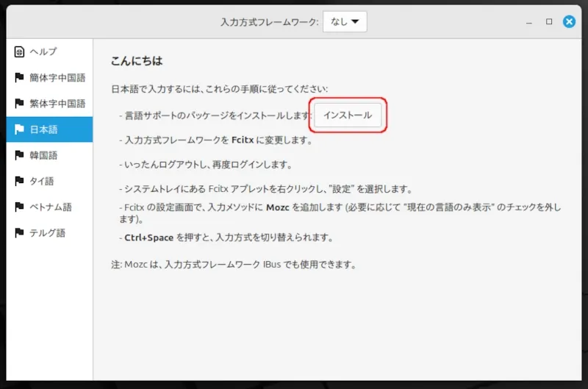
Task: Click the flag icon beside タイ語
Action: click(x=19, y=181)
